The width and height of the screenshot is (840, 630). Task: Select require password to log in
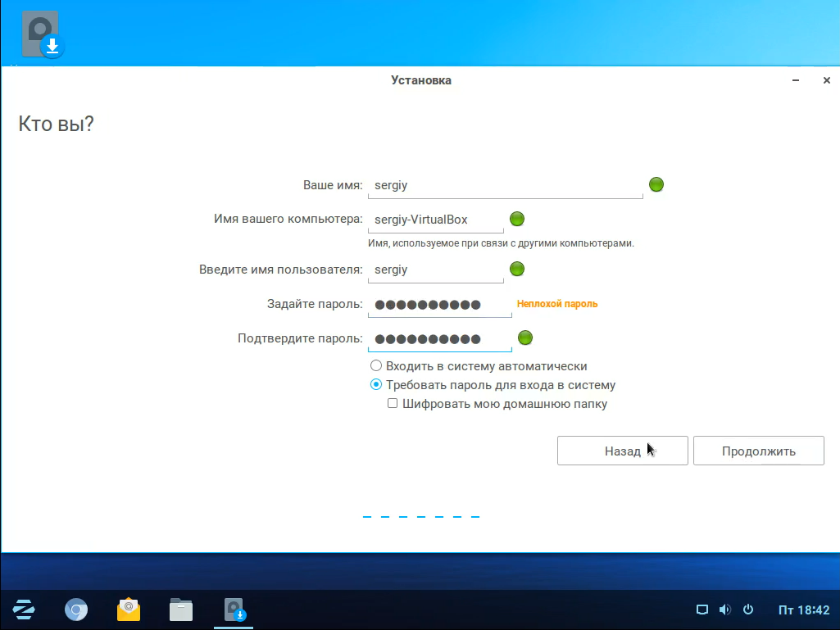tap(376, 385)
